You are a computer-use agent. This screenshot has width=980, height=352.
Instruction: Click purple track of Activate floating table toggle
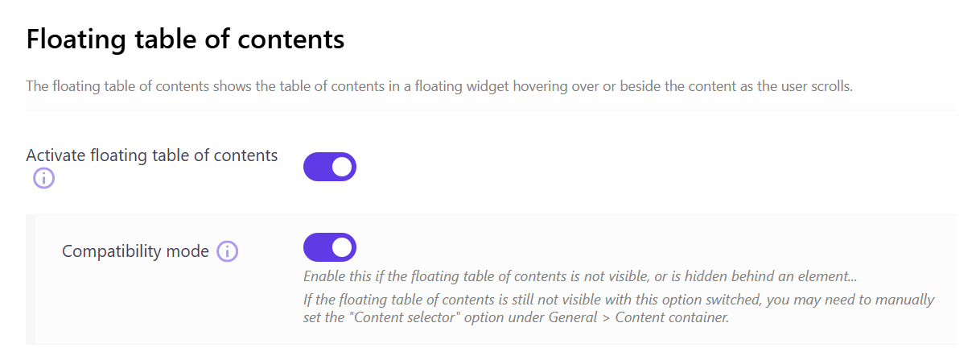pyautogui.click(x=316, y=167)
